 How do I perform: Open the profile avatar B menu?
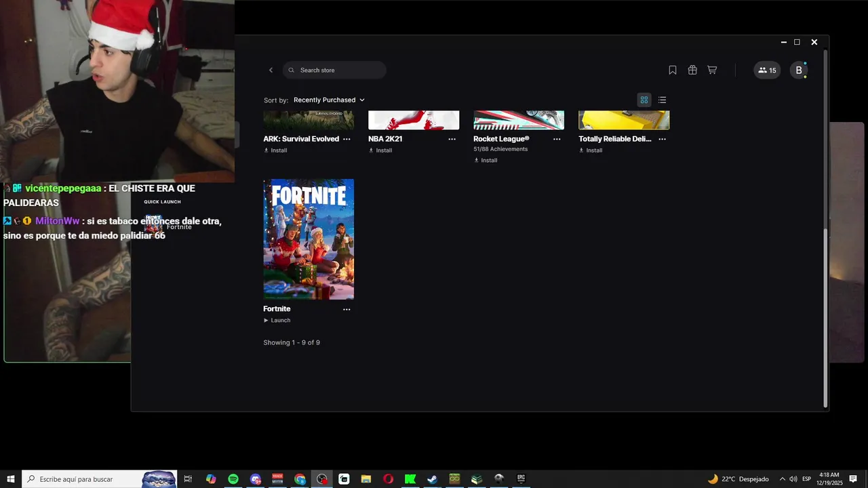point(799,70)
